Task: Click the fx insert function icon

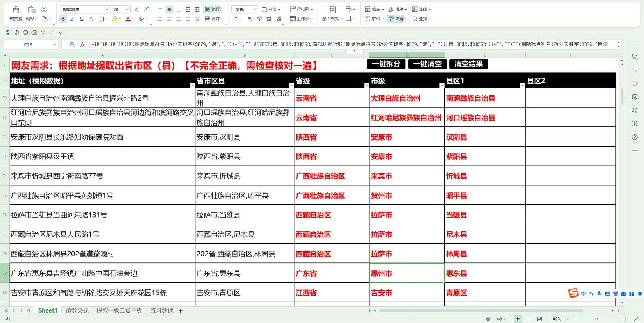Action: [82, 44]
